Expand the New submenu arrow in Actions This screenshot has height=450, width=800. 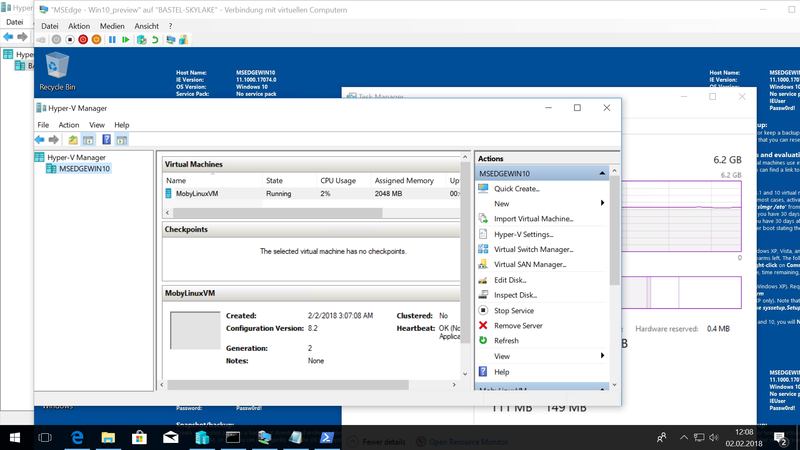click(x=602, y=203)
